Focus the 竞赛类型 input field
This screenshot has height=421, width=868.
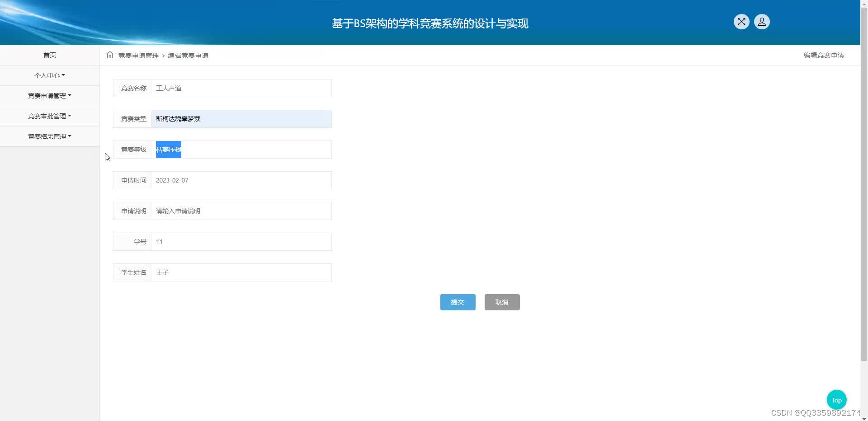pyautogui.click(x=241, y=119)
